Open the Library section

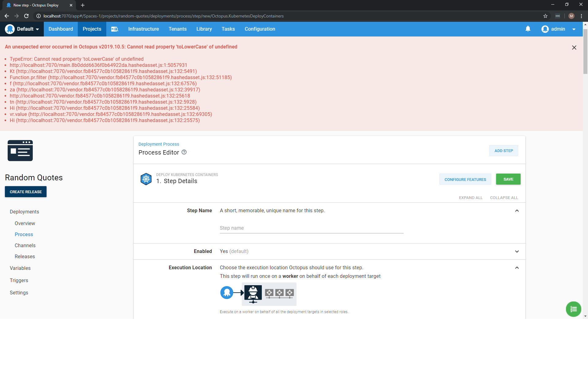pyautogui.click(x=204, y=29)
